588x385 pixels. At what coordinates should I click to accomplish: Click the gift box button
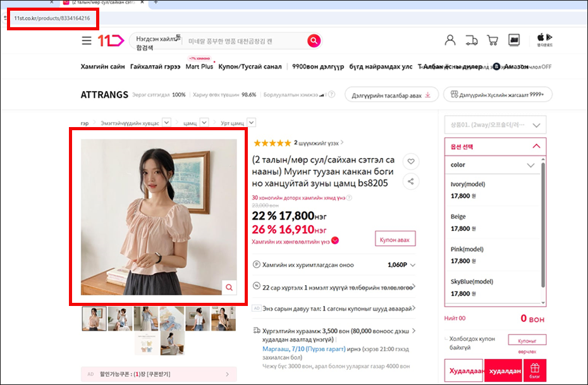click(x=535, y=370)
